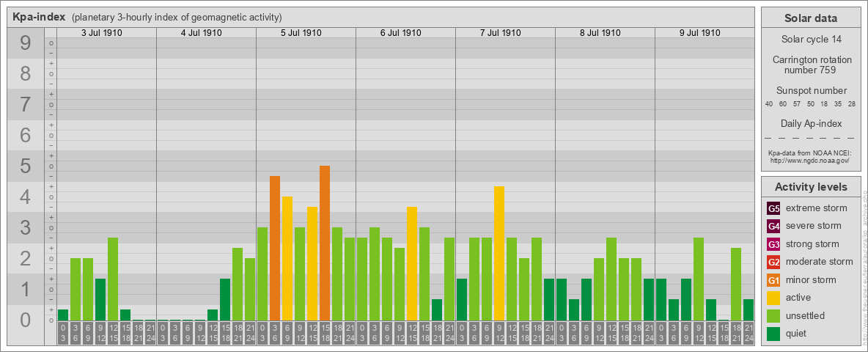Click the 'Activity levels' panel header
Viewport: 868px width, 352px height.
811,187
